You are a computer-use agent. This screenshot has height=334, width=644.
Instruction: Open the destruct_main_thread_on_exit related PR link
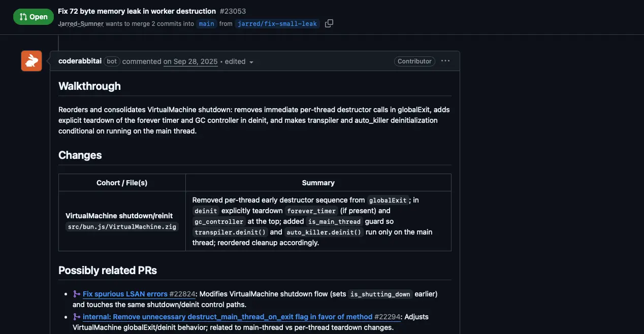tap(228, 317)
